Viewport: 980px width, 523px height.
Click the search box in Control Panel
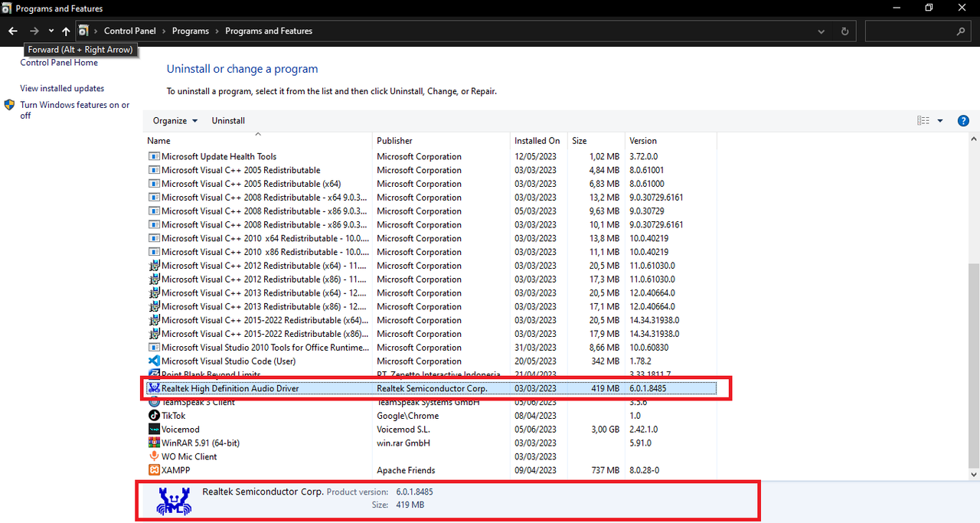918,31
